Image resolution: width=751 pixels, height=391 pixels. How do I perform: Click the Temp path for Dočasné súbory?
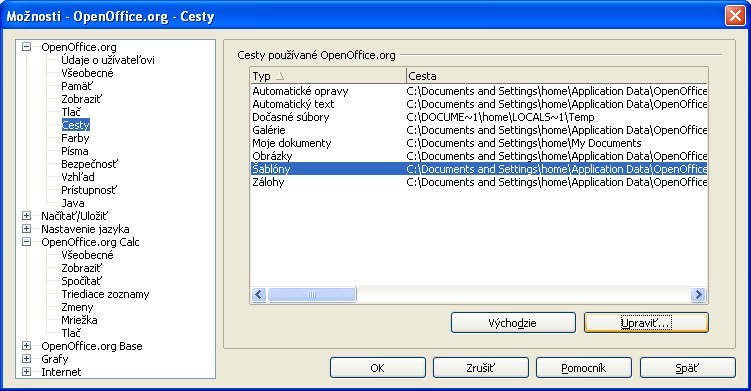(500, 117)
